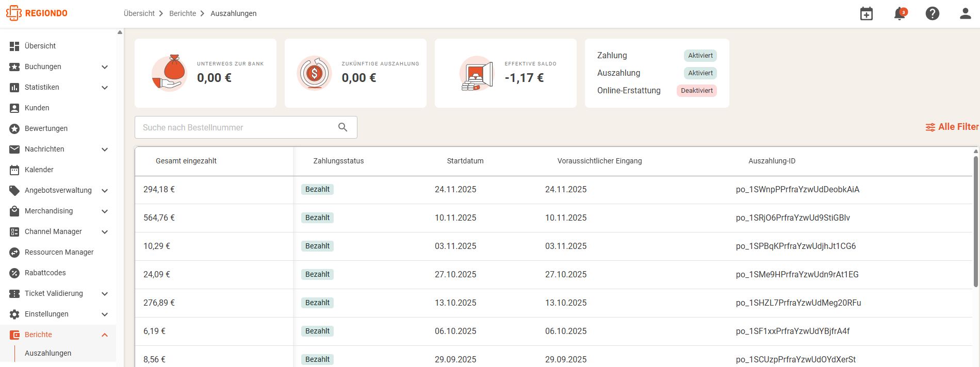Click the Kunden person icon

[14, 108]
